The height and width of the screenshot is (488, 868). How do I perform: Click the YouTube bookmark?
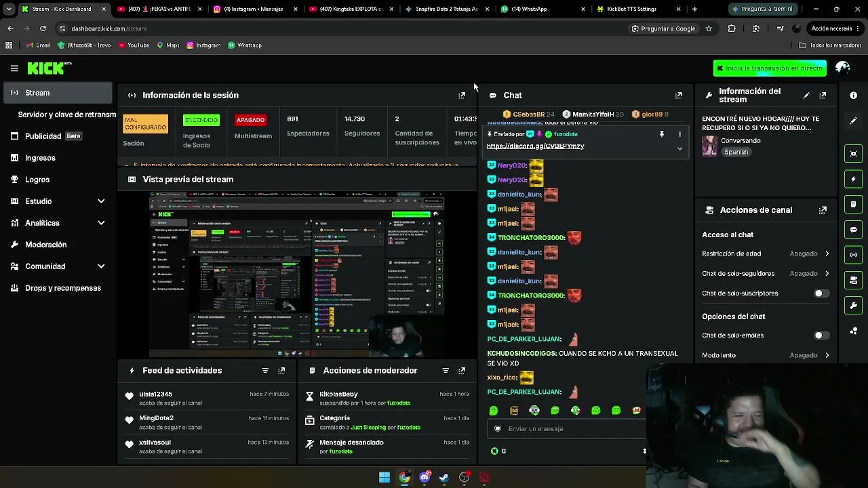[x=134, y=45]
